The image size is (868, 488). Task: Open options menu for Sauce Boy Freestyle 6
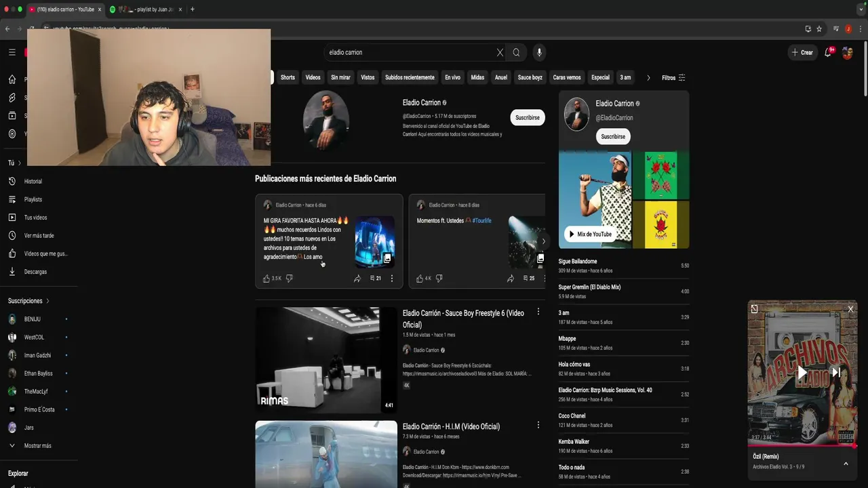(538, 312)
